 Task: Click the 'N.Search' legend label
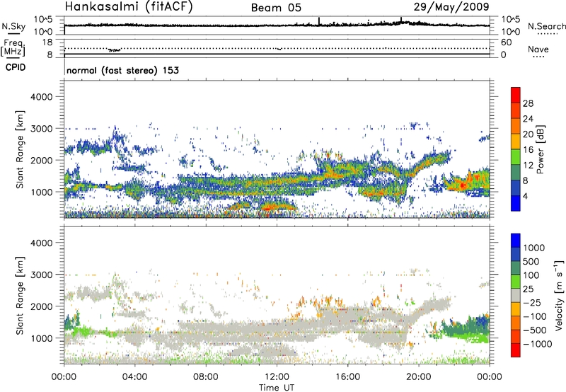coord(546,26)
